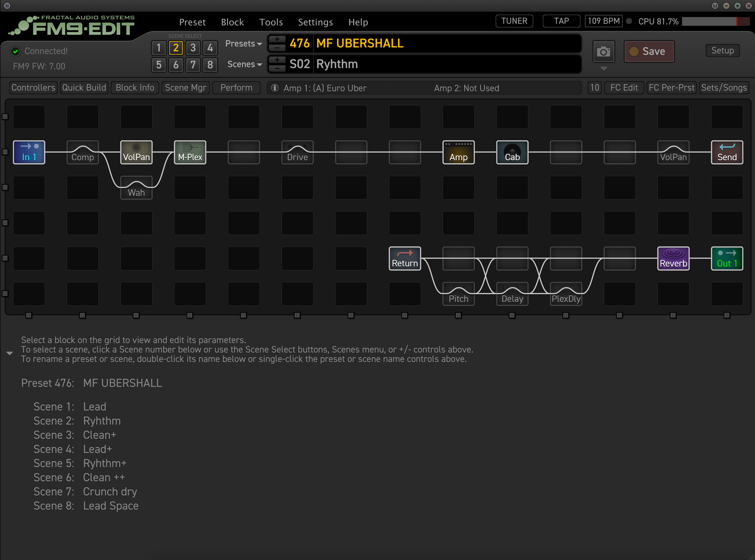Click the preset name MF UBERSHALL field
Image resolution: width=755 pixels, height=560 pixels.
point(447,43)
